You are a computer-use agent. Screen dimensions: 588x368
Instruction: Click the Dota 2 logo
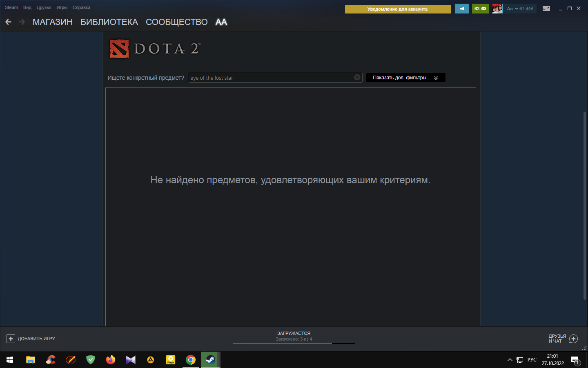click(x=154, y=48)
